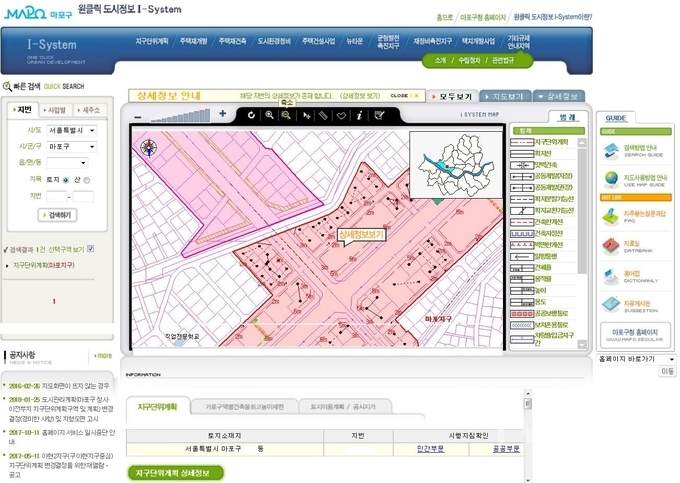Click the 검색하기 search button
Viewport: 680px width, 483px height.
coord(57,215)
